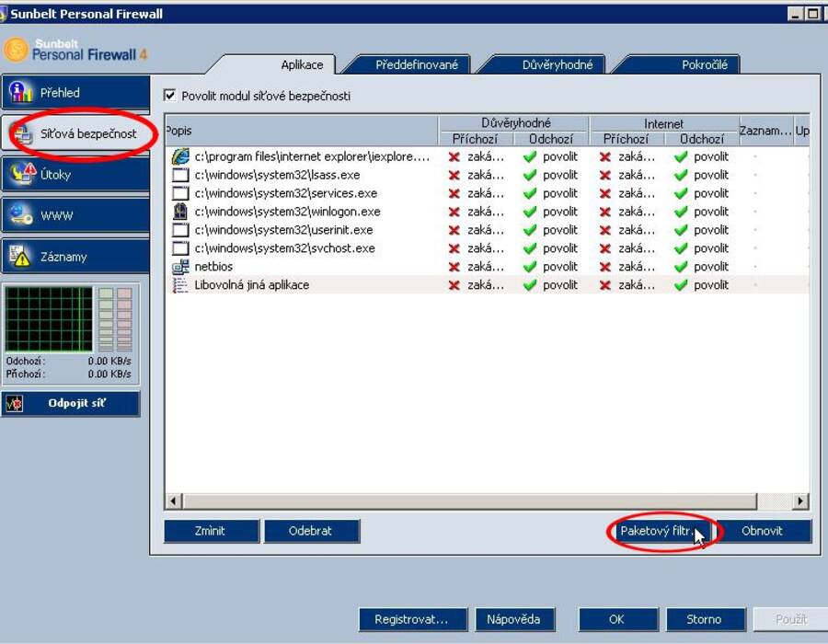Click green check for lsass.exe Internet outgoing
The height and width of the screenshot is (644, 828).
[x=681, y=175]
